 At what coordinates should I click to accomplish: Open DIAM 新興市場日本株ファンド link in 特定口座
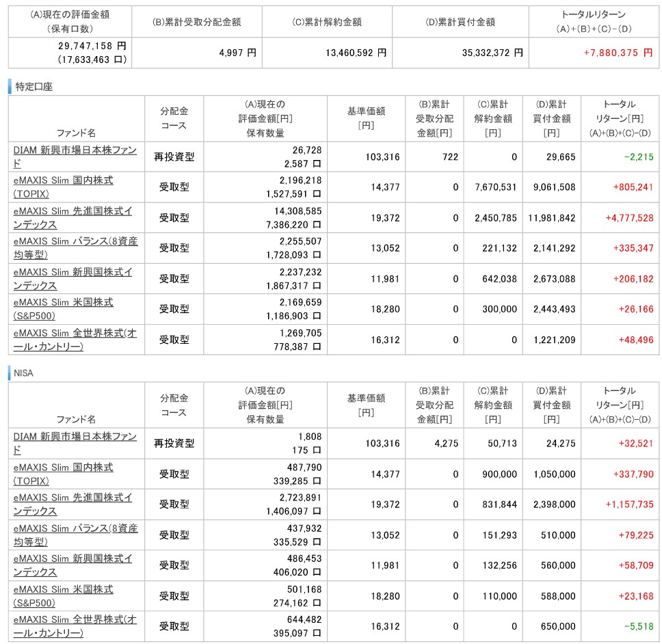point(75,157)
